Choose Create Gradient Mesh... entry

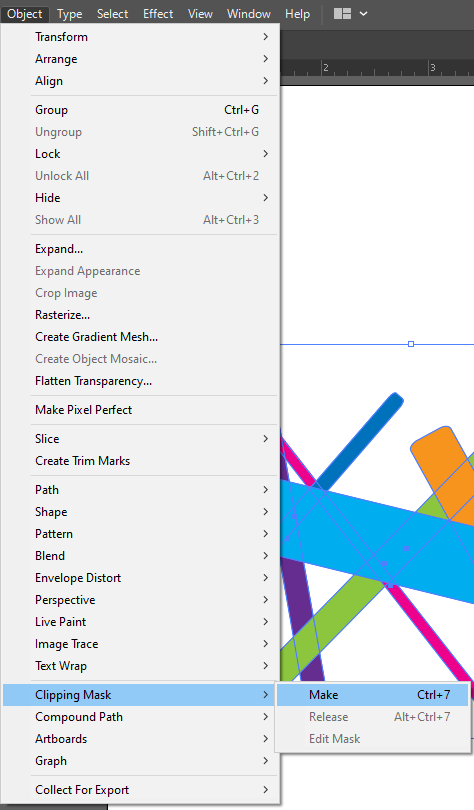(x=140, y=336)
